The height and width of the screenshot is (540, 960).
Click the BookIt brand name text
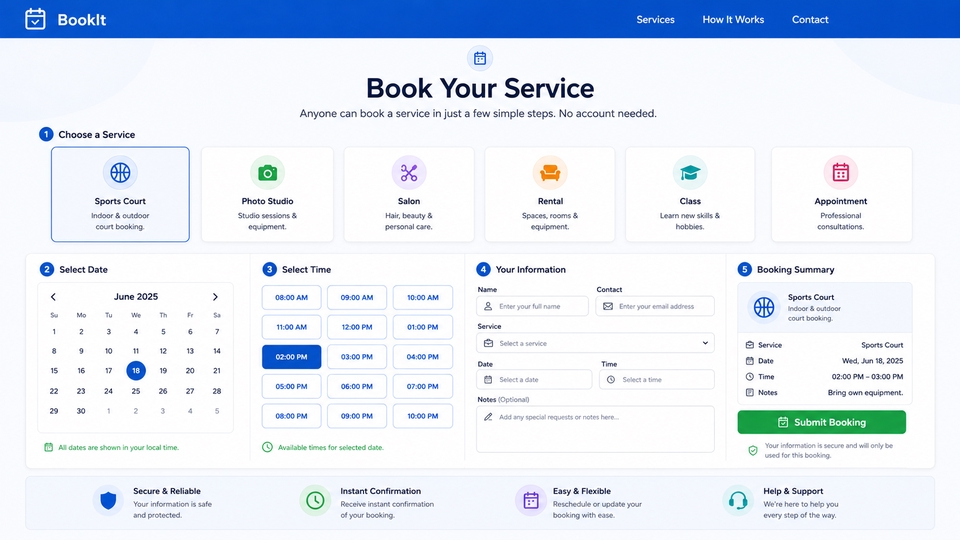point(81,20)
